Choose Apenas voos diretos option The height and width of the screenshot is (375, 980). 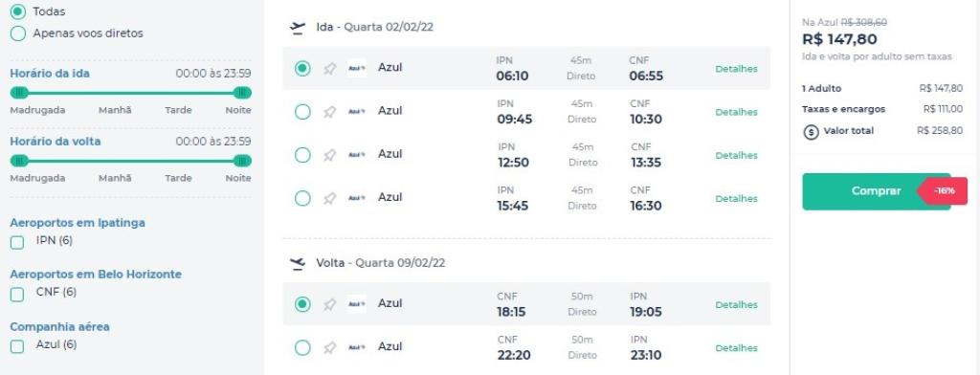tap(18, 33)
